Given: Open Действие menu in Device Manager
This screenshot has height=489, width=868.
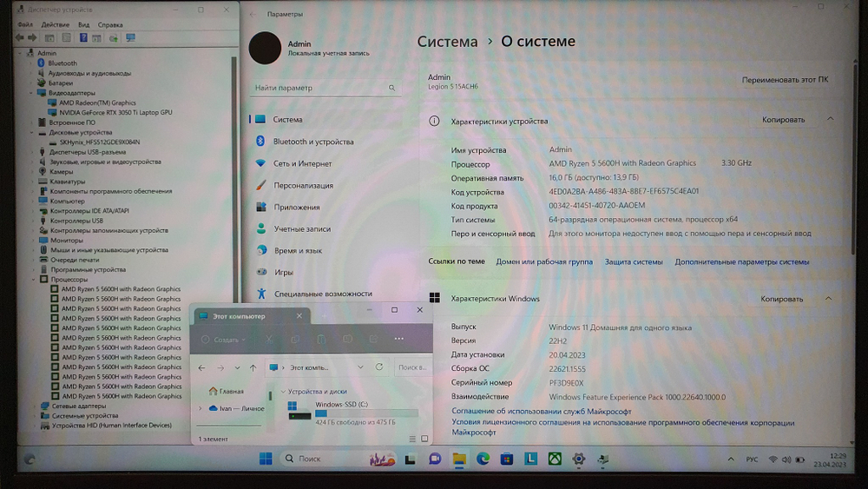Looking at the screenshot, I should coord(56,25).
